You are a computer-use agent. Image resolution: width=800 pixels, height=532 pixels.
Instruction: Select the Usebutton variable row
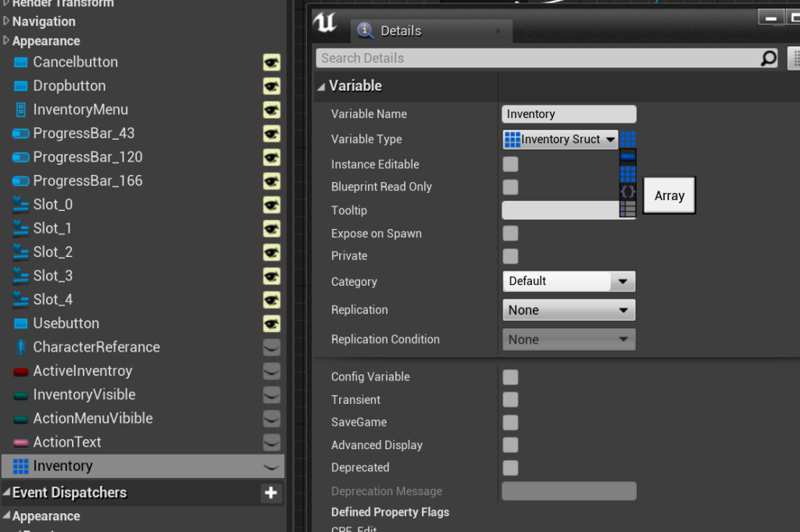tap(143, 323)
